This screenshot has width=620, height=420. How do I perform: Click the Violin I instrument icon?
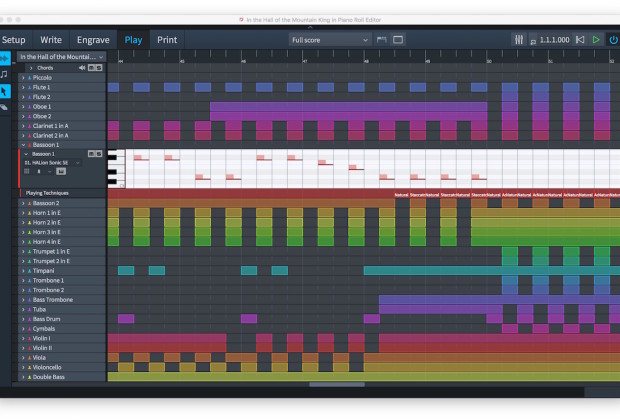tap(29, 339)
